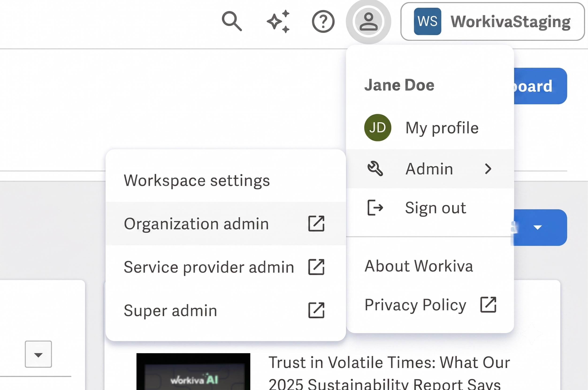Select Service provider admin

click(x=226, y=267)
